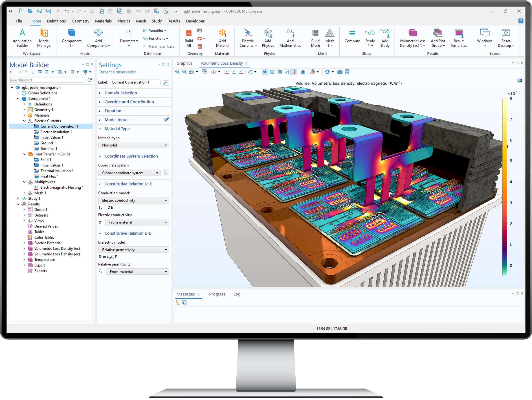Viewport: 532px width, 400px height.
Task: Switch to the YZ view
Action: point(233,72)
